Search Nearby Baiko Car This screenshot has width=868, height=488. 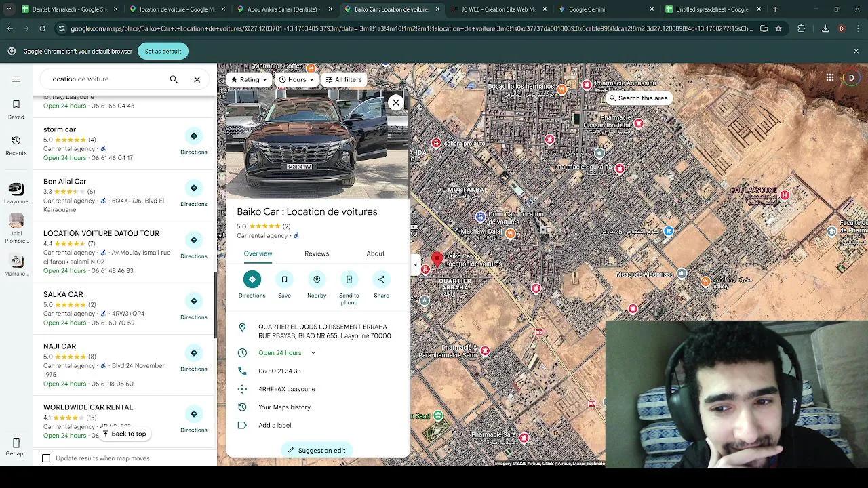pos(317,285)
